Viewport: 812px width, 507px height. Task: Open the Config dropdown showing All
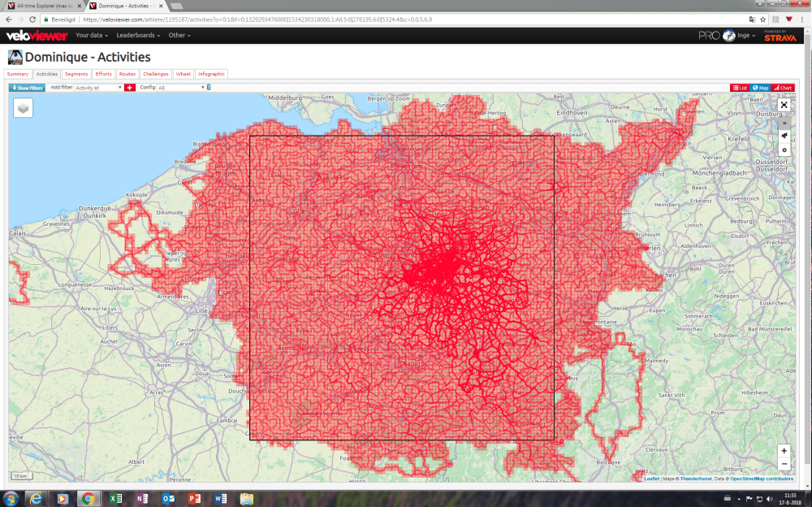click(173, 87)
